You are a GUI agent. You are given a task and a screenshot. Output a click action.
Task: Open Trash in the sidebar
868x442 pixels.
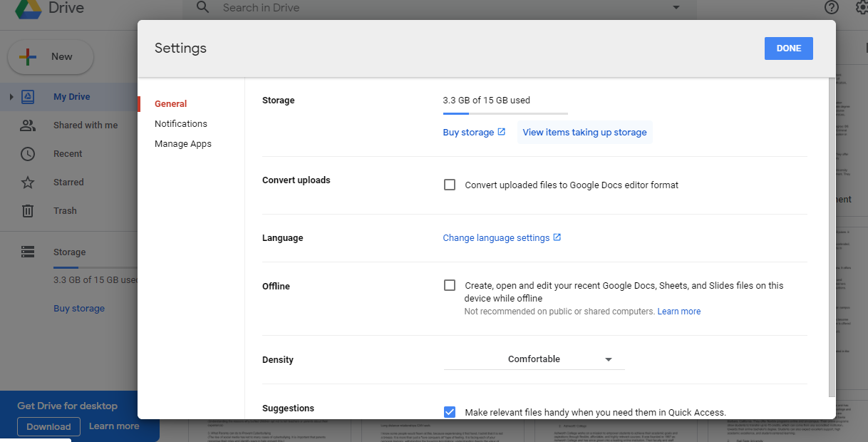tap(65, 210)
